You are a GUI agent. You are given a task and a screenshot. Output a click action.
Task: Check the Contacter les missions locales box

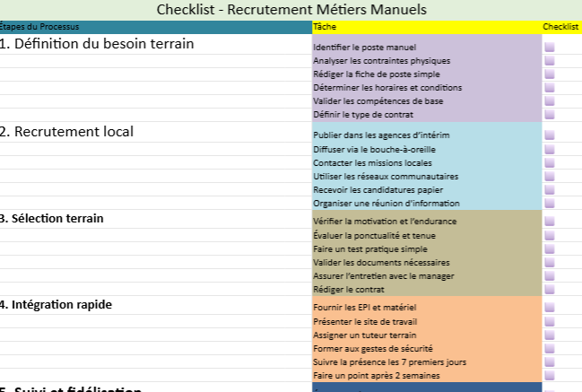(550, 163)
